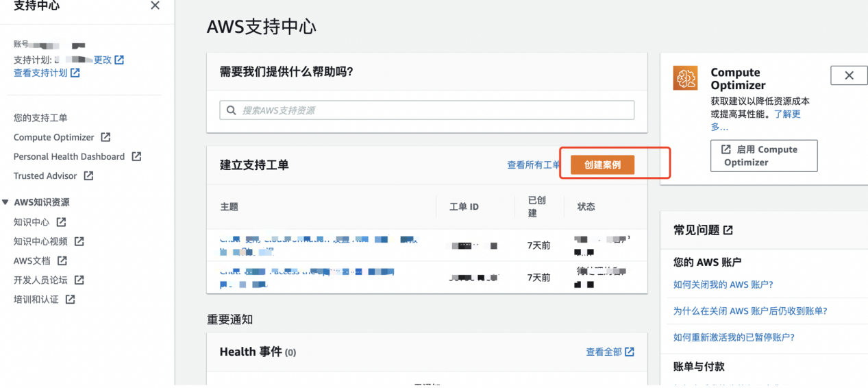Click the magnifier icon in the search box
The image size is (868, 388).
point(232,110)
